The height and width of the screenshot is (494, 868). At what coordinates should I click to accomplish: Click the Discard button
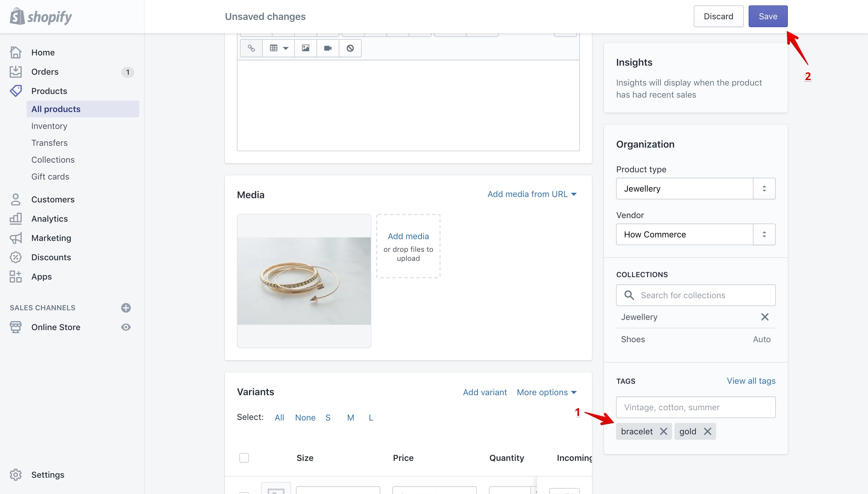[x=718, y=16]
